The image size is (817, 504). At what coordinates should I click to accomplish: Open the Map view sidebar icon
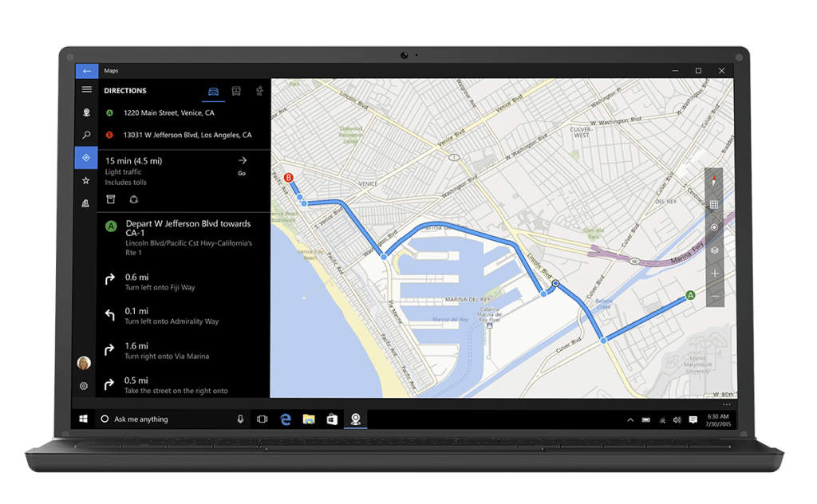click(x=86, y=112)
